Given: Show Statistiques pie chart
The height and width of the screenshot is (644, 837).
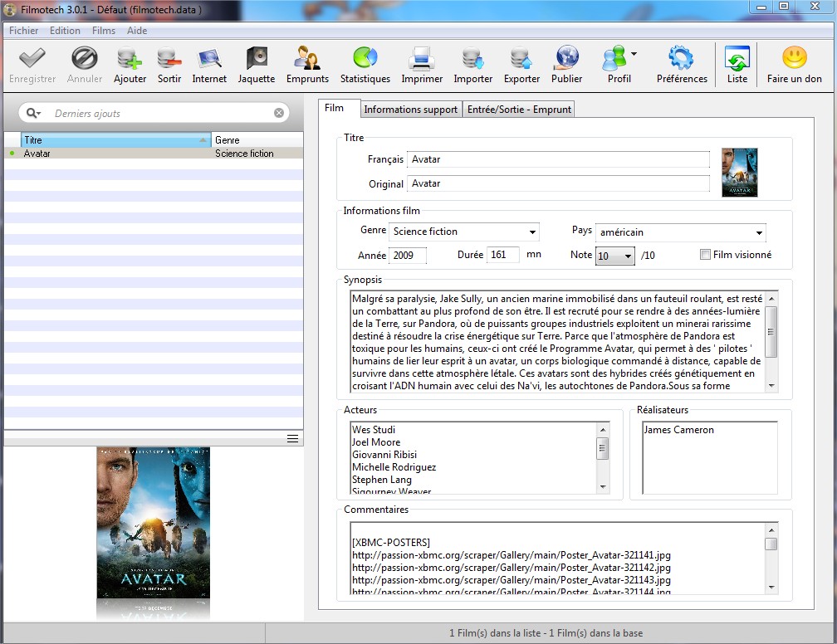Looking at the screenshot, I should pyautogui.click(x=365, y=57).
